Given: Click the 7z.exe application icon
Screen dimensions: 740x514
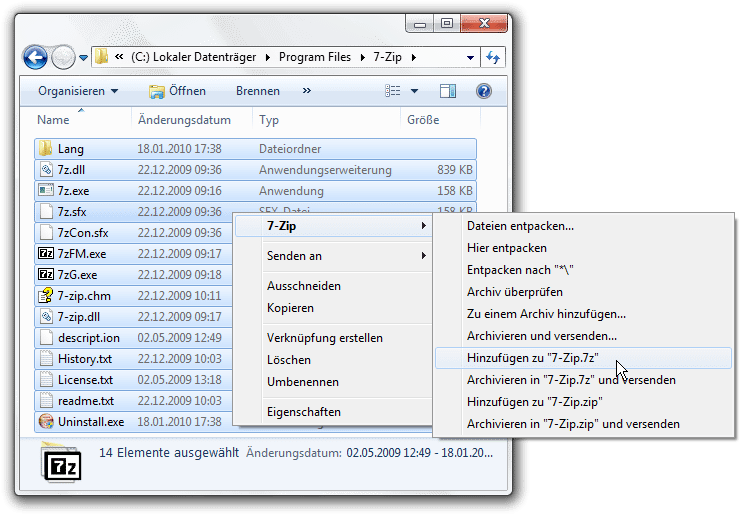Looking at the screenshot, I should tap(46, 190).
